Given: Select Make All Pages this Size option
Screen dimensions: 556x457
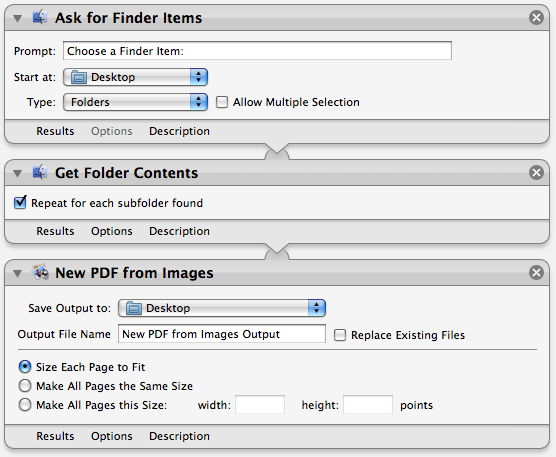Looking at the screenshot, I should pyautogui.click(x=25, y=405).
